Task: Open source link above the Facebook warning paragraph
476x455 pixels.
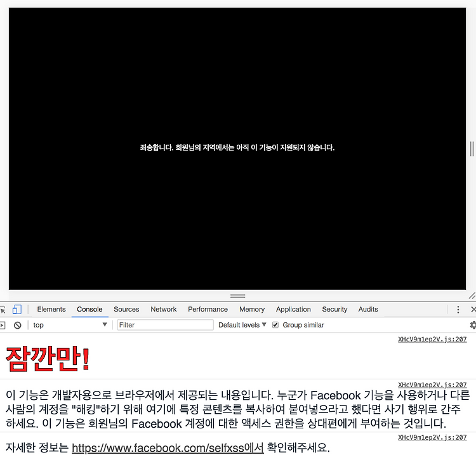Action: click(x=432, y=385)
